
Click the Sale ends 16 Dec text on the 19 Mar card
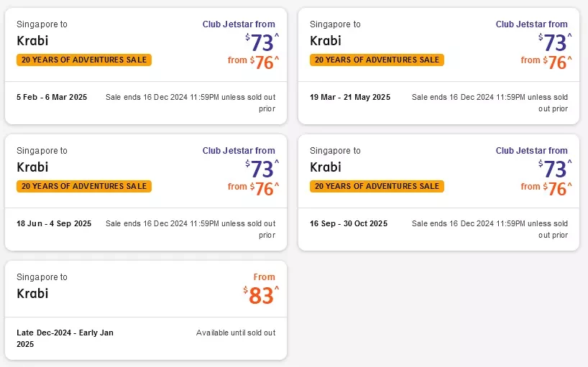pos(490,103)
